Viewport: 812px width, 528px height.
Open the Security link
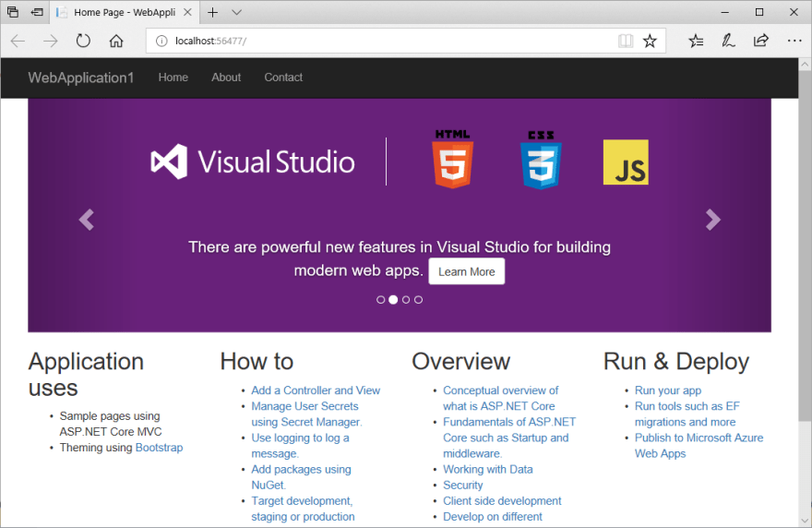tap(462, 486)
